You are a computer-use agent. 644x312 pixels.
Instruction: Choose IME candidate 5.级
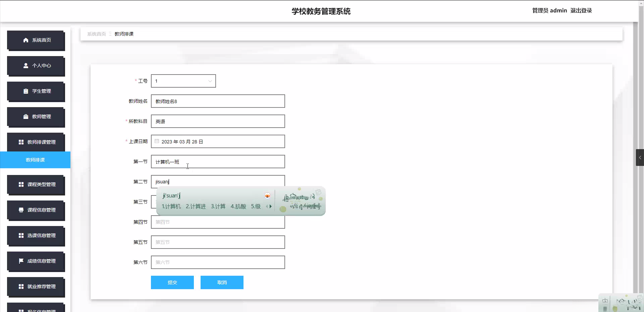pyautogui.click(x=256, y=207)
